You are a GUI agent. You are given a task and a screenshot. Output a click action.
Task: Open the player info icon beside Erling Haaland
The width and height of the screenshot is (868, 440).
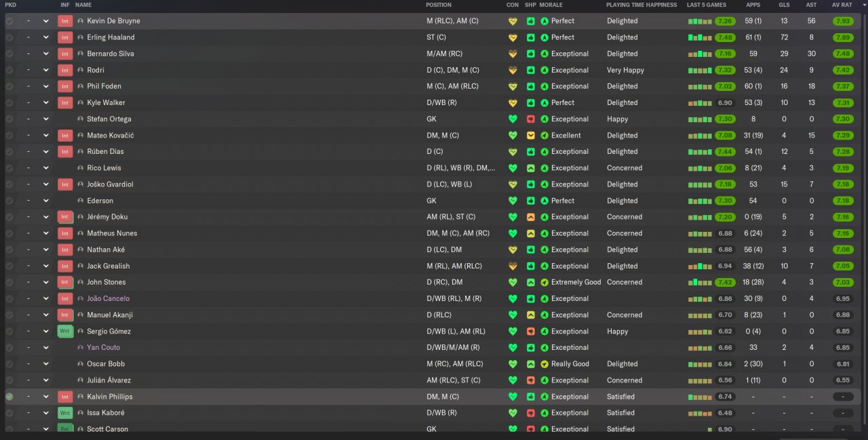[81, 37]
